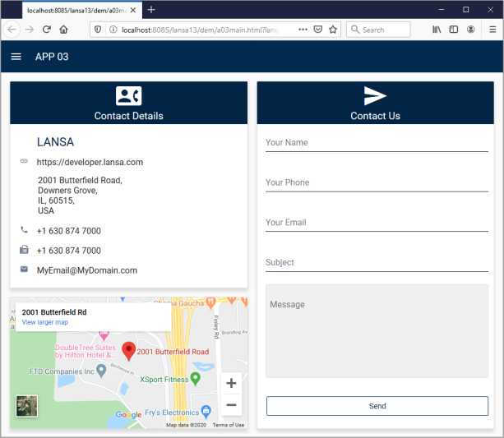Zoom out on the map
Image resolution: width=504 pixels, height=438 pixels.
coord(231,405)
